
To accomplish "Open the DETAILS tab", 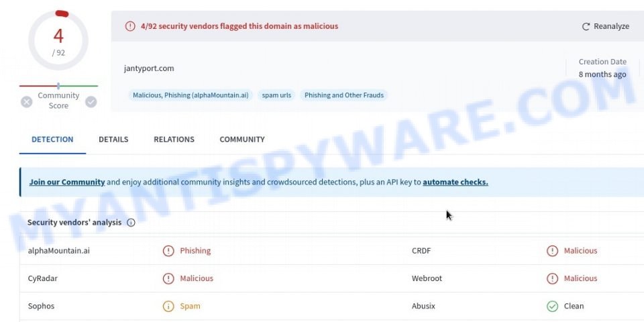I will (x=113, y=140).
